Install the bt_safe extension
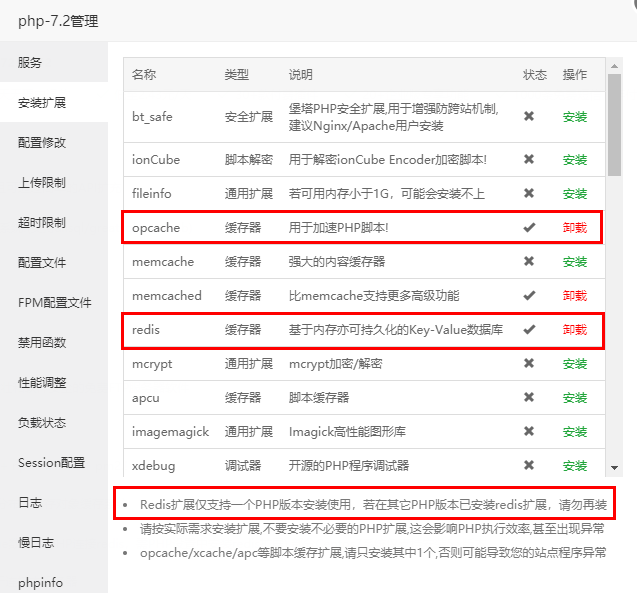 click(575, 117)
